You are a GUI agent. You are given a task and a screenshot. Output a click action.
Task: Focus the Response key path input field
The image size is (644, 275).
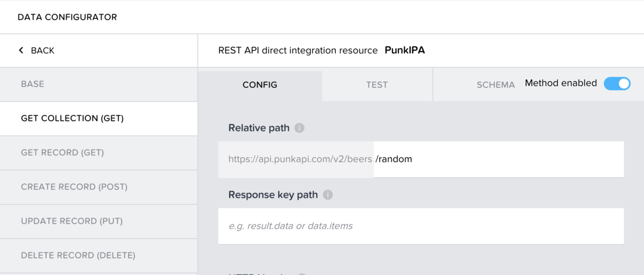point(421,226)
